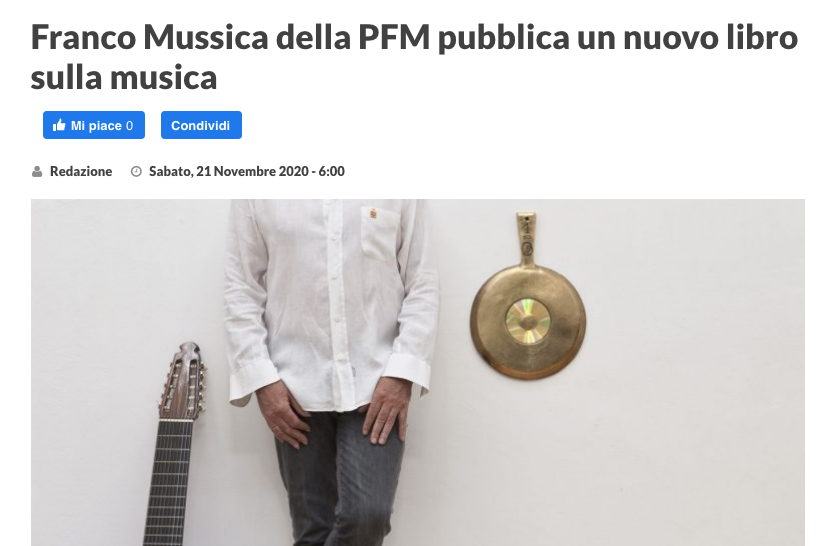Click the shirt pocket logo in photo
820x546 pixels.
coord(373,213)
